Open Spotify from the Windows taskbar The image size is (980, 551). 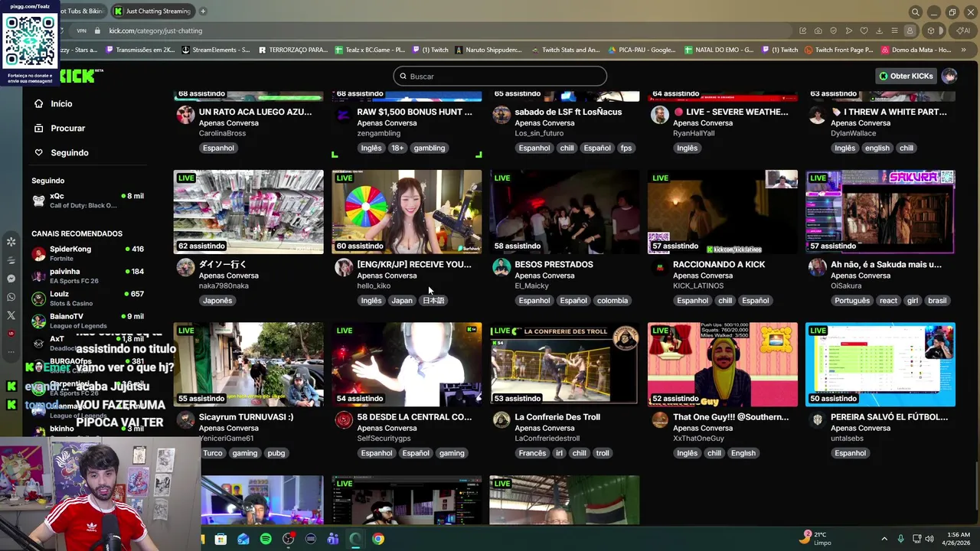266,539
